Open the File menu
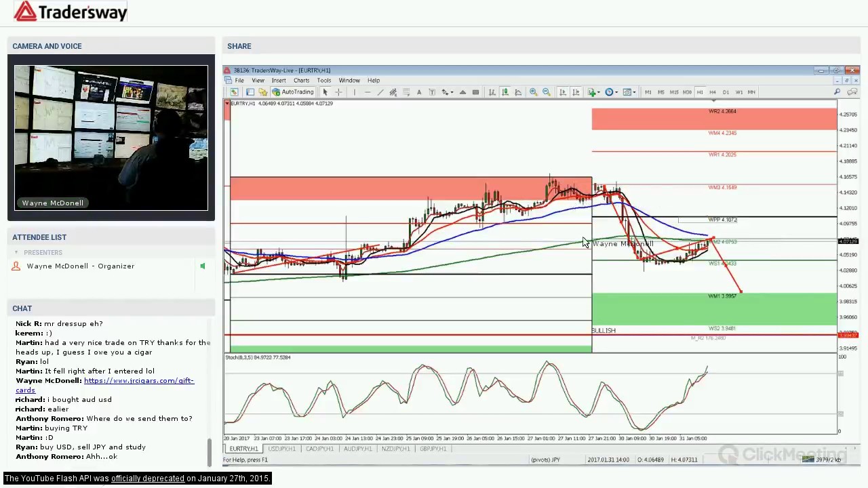Screen dimensions: 868x488 coord(239,81)
